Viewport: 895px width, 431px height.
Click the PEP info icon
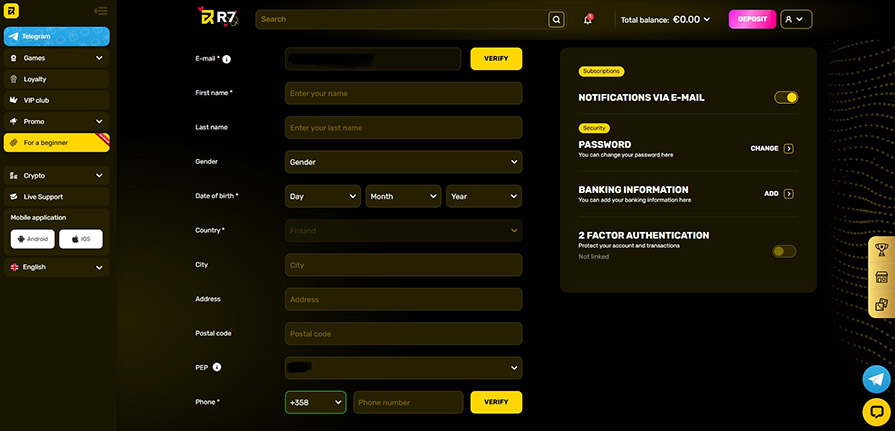[x=217, y=367]
